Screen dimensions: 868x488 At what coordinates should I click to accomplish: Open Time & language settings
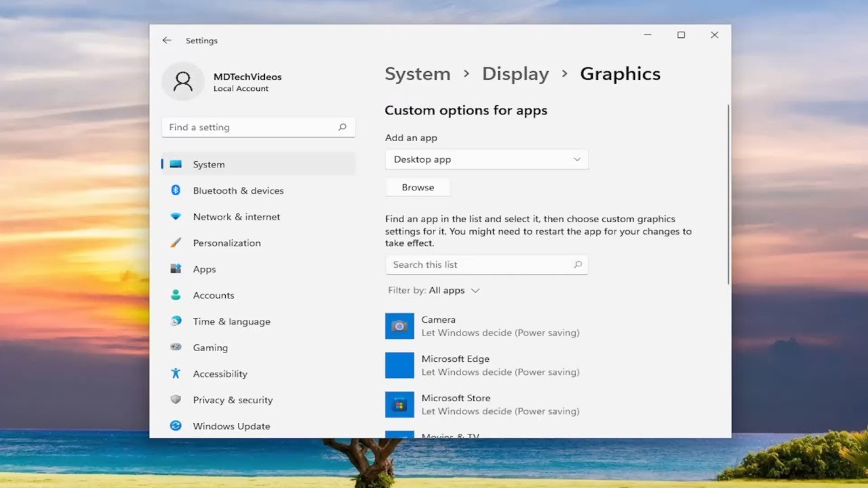point(258,321)
